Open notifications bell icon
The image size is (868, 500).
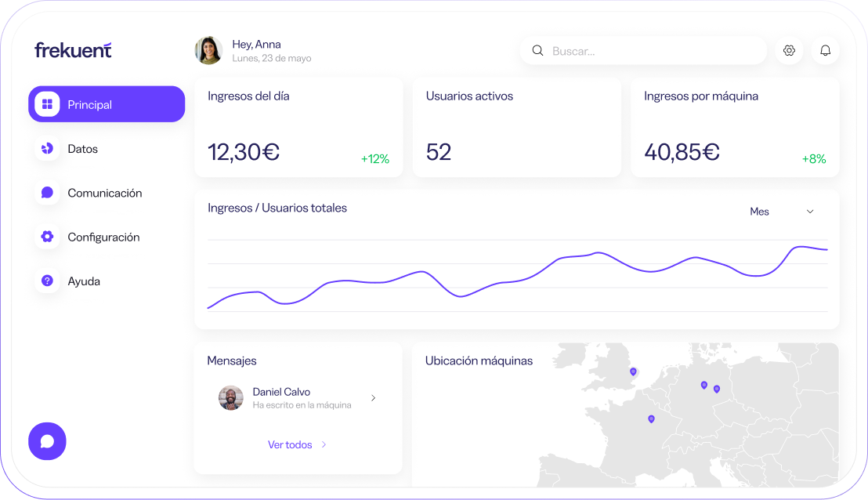pyautogui.click(x=825, y=50)
